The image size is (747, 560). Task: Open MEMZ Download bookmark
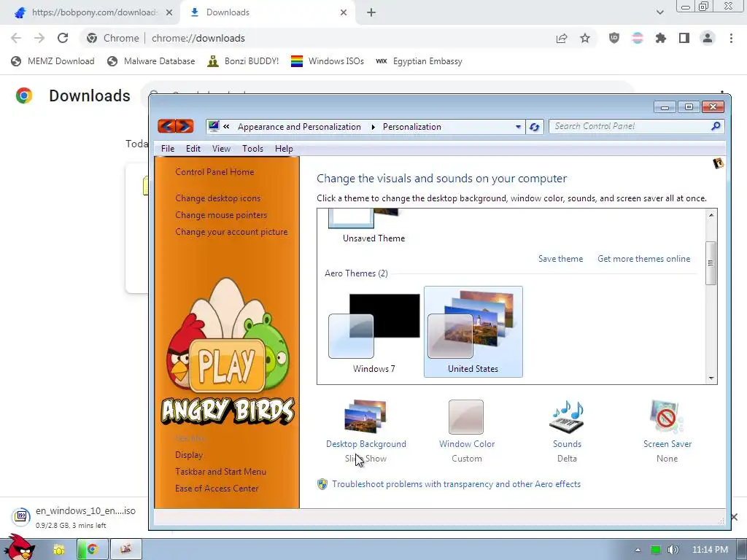(53, 61)
